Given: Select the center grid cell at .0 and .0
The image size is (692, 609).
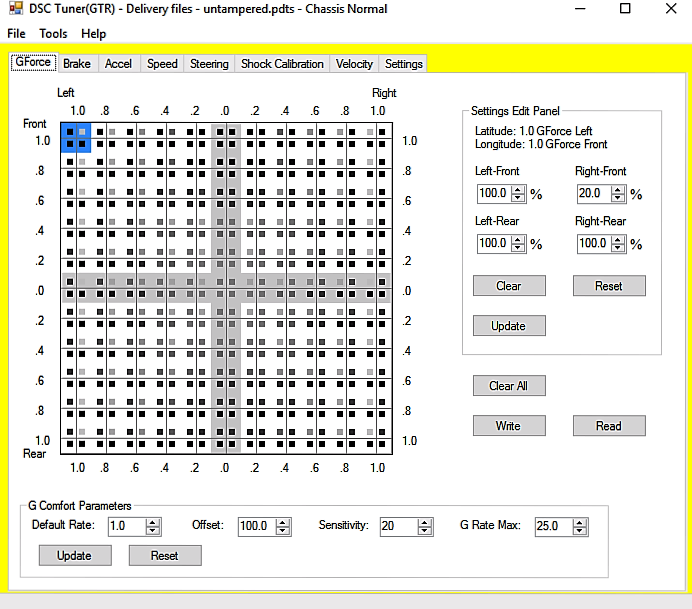Looking at the screenshot, I should pos(226,288).
